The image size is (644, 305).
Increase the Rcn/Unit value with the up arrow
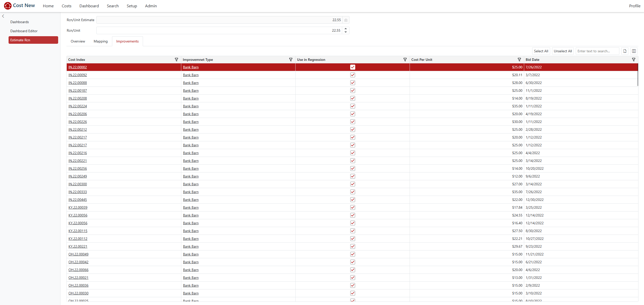pos(346,29)
